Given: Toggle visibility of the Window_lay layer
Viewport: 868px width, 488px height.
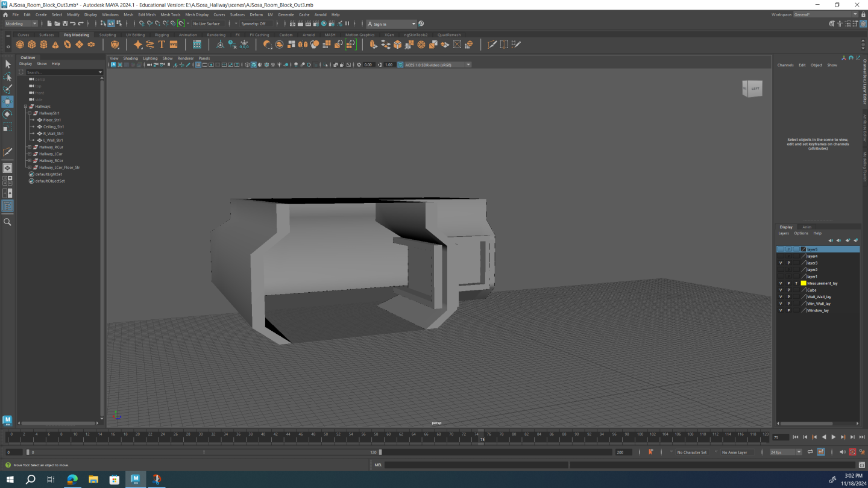Looking at the screenshot, I should [781, 310].
